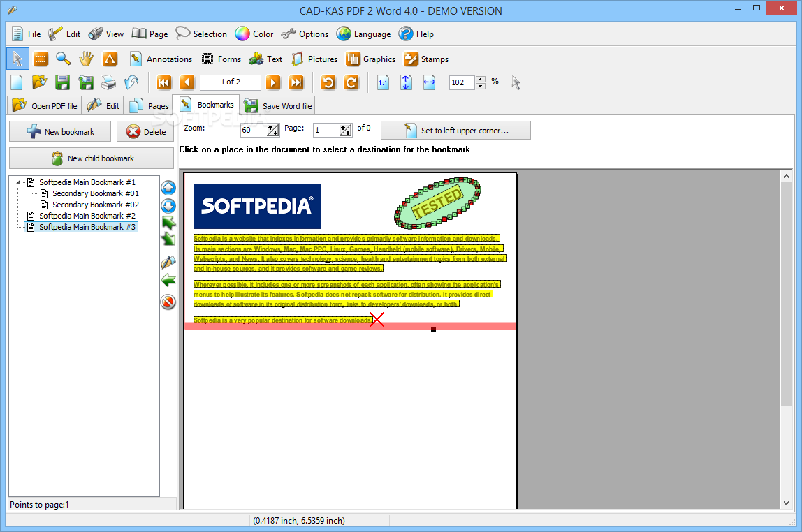Open the Language menu
Viewport: 802px width, 532px height.
(x=364, y=34)
